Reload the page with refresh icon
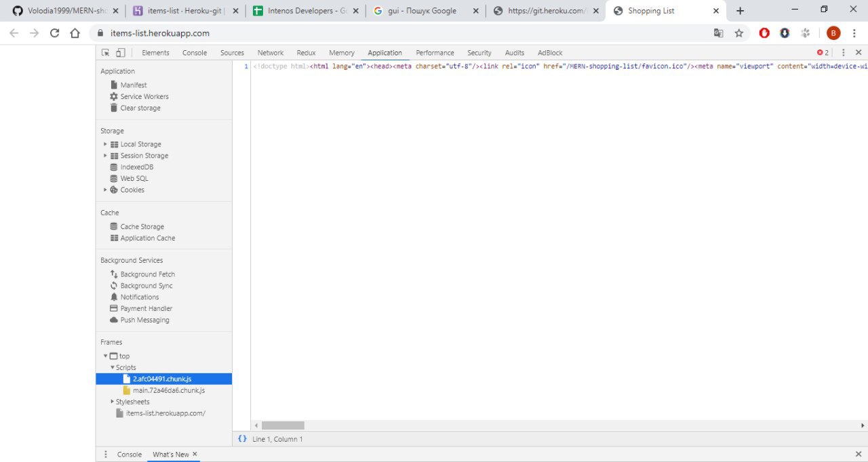Image resolution: width=868 pixels, height=462 pixels. click(55, 33)
